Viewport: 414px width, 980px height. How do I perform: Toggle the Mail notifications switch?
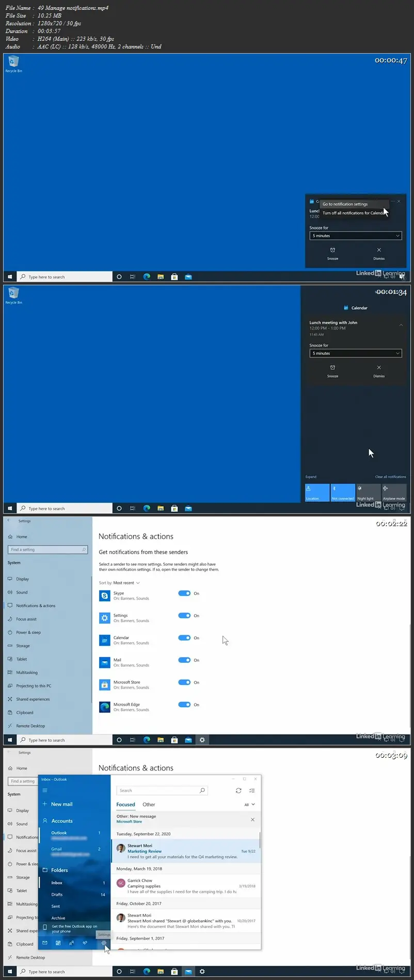pyautogui.click(x=184, y=660)
